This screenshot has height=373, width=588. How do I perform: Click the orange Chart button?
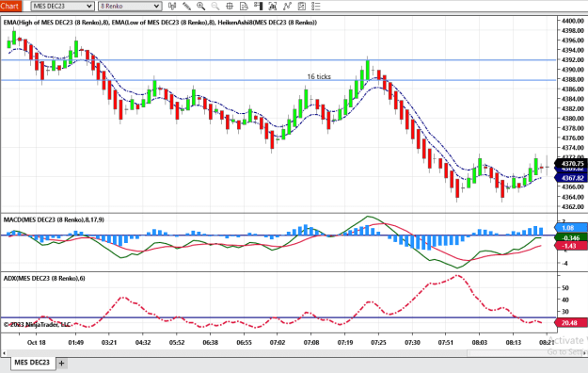[x=11, y=6]
